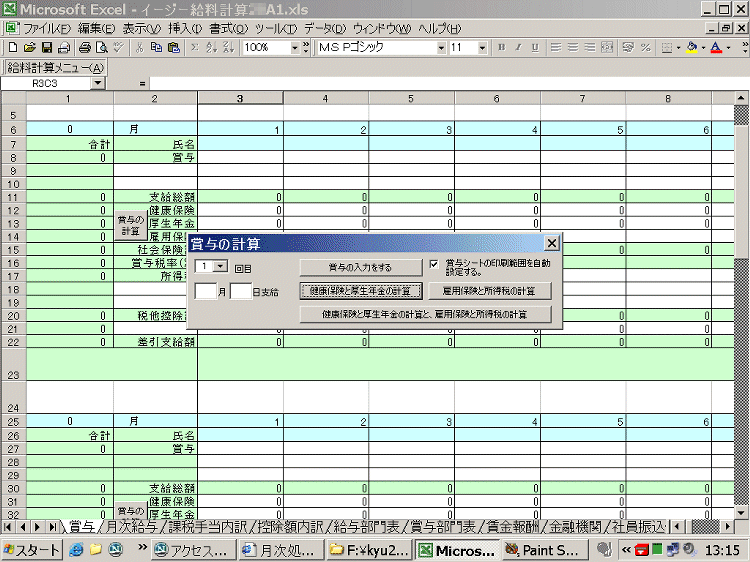Switch to the 月次給与 sheet tab

tap(130, 526)
